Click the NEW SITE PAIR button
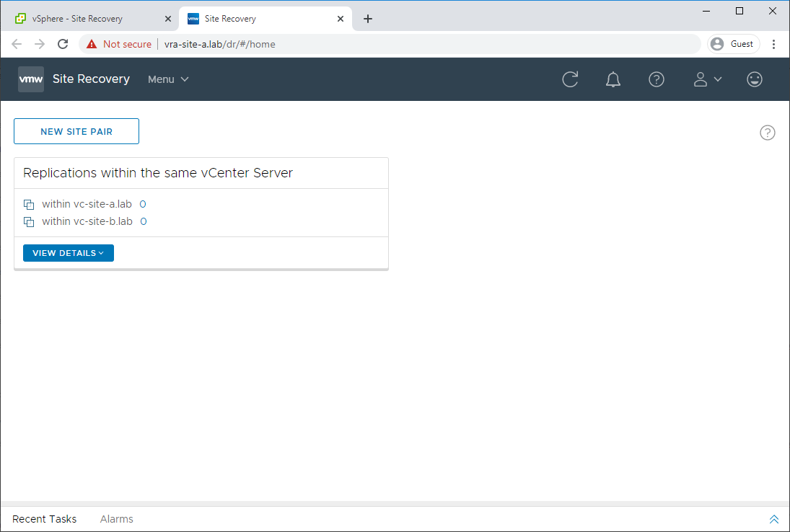790x532 pixels. click(x=76, y=131)
